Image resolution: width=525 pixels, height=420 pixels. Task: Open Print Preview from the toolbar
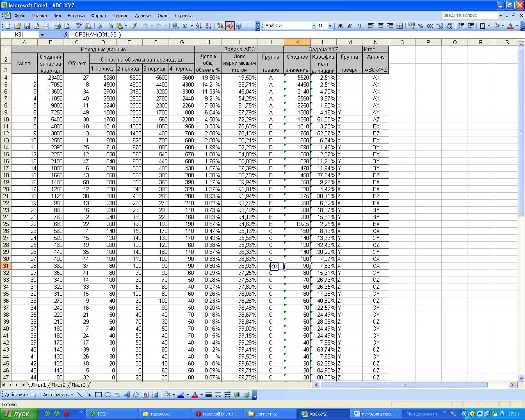67,26
